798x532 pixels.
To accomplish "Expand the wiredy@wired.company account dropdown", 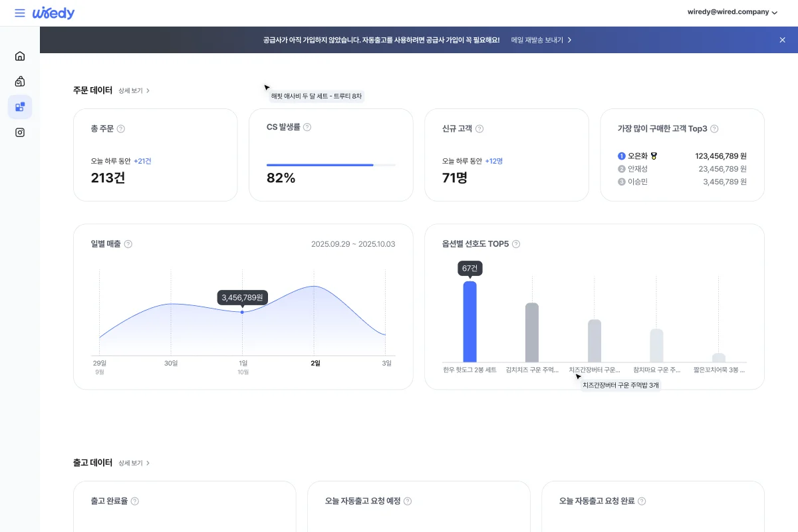I will 731,12.
